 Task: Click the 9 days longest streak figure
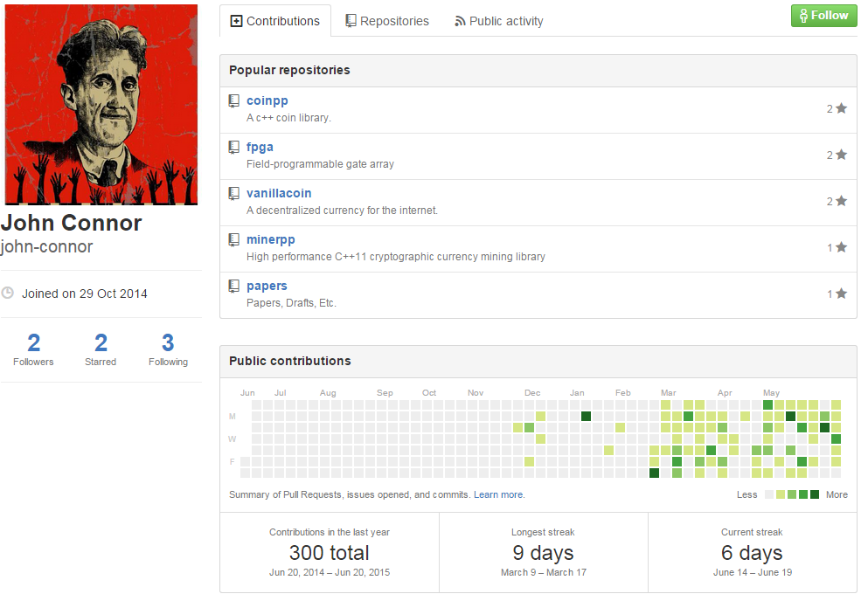543,553
